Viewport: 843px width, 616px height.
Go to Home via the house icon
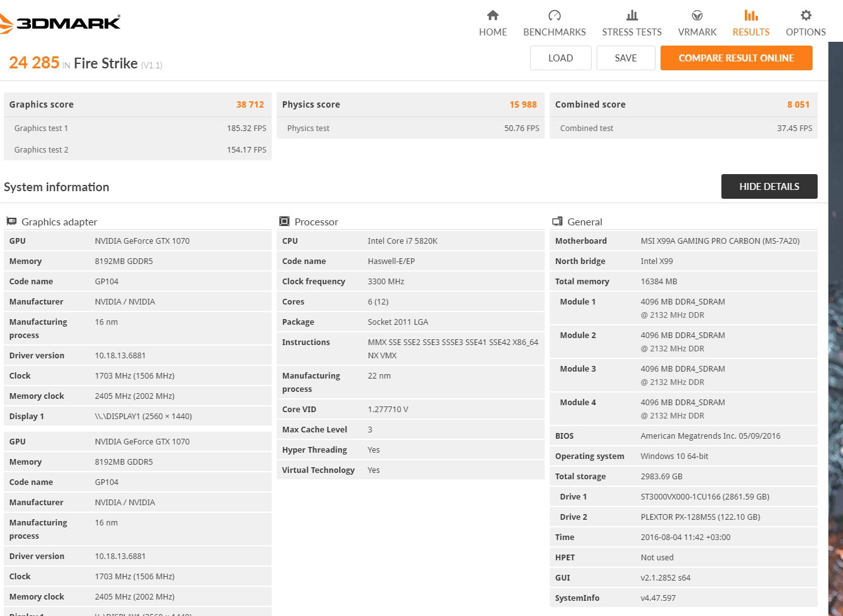click(x=493, y=15)
